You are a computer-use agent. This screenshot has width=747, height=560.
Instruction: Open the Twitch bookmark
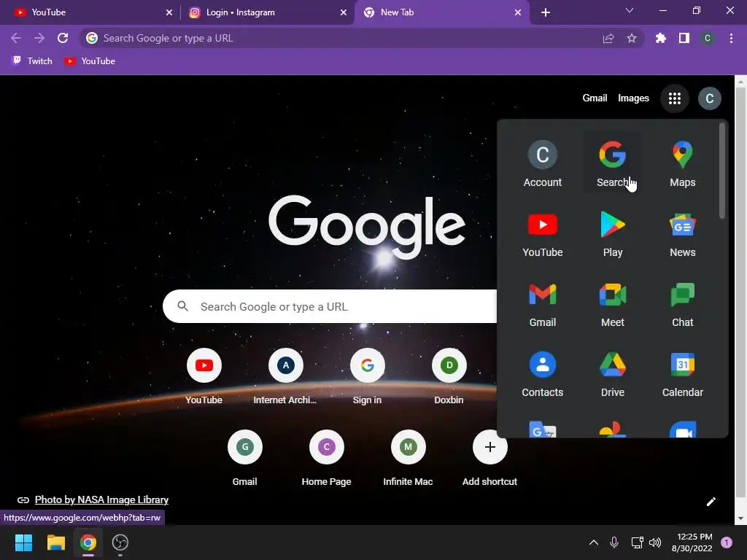point(32,61)
